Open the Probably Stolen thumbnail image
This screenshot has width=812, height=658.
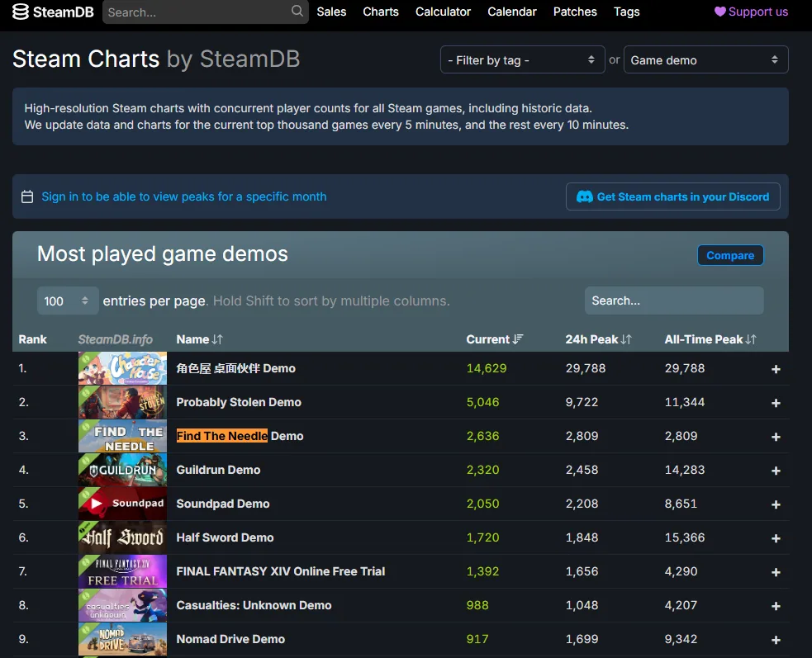coord(122,402)
